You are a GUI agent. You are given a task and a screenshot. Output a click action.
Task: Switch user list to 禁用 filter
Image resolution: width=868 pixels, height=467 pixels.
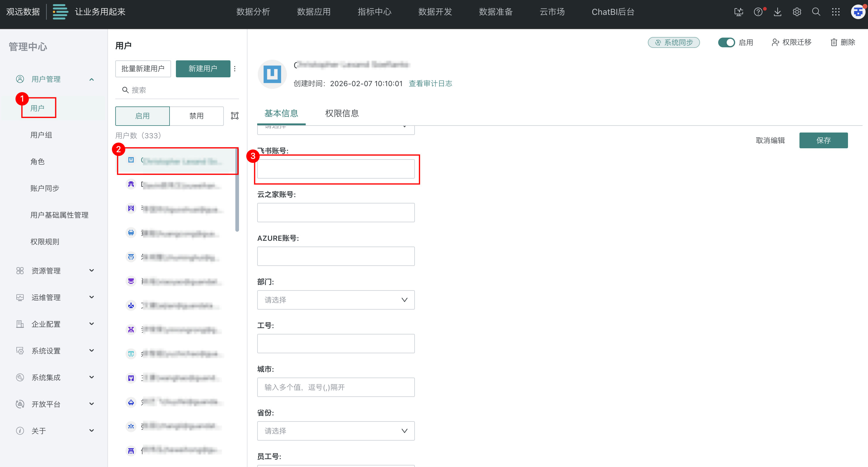coord(196,116)
